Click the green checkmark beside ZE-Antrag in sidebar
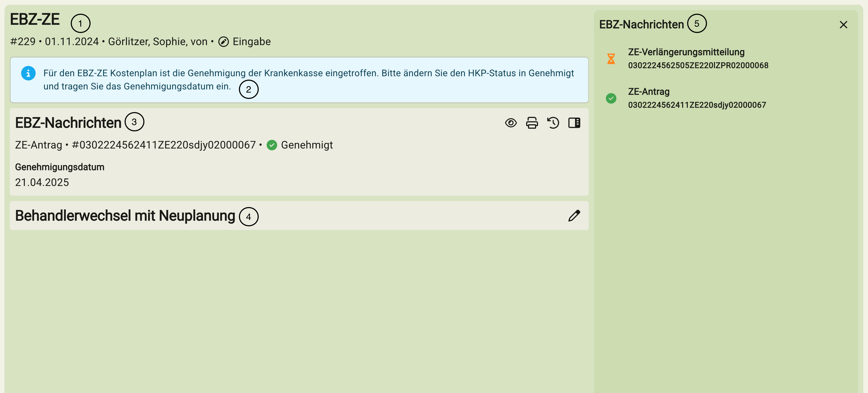 611,98
